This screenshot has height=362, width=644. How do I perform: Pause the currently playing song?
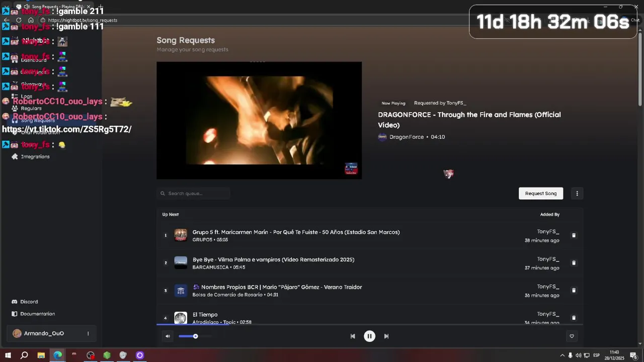(369, 336)
